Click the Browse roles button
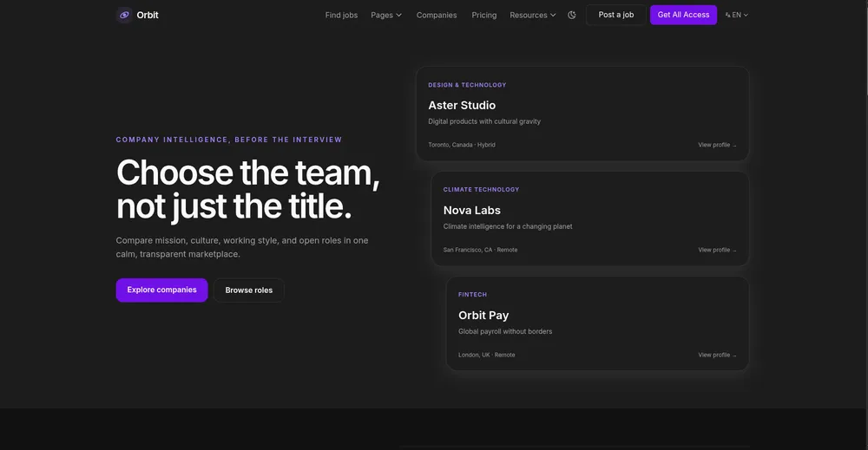The width and height of the screenshot is (868, 450). click(248, 290)
